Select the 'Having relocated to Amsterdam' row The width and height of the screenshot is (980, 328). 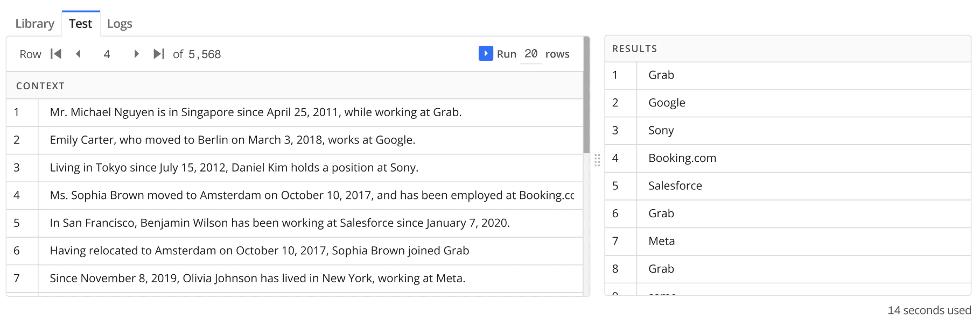pyautogui.click(x=295, y=251)
